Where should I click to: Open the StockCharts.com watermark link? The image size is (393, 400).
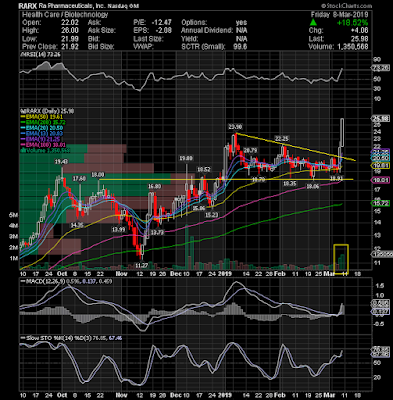[x=346, y=6]
